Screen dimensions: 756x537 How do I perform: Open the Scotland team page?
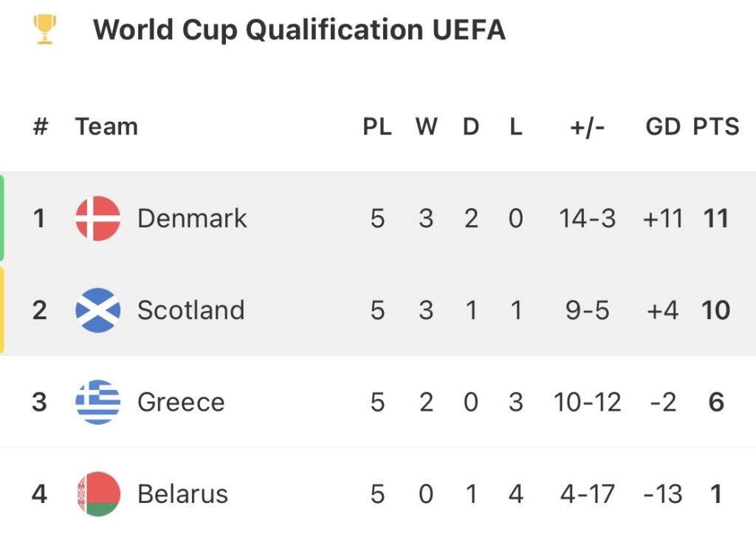tap(190, 310)
